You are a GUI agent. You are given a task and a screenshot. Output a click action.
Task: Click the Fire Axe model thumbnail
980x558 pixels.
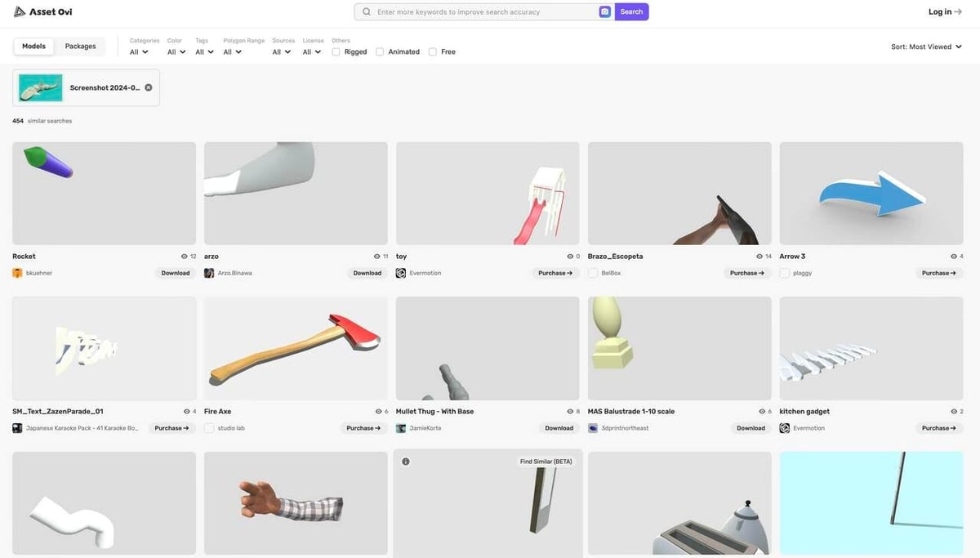(295, 347)
